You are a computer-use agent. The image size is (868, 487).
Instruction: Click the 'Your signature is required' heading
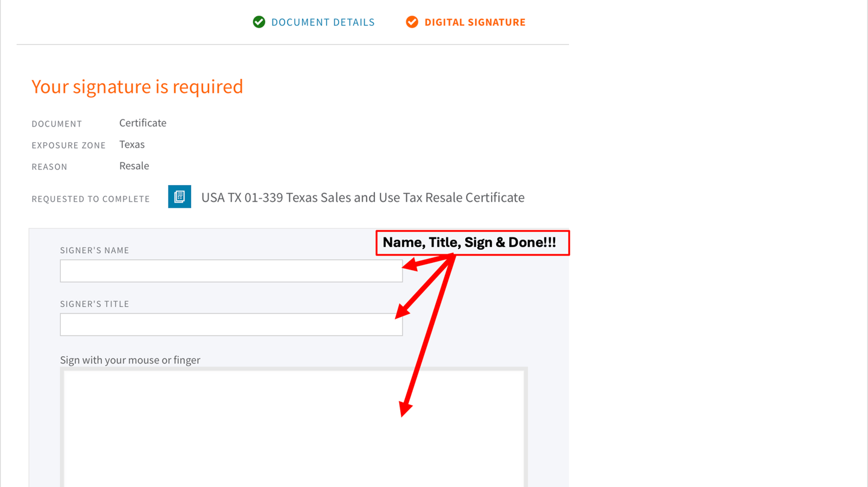tap(137, 87)
